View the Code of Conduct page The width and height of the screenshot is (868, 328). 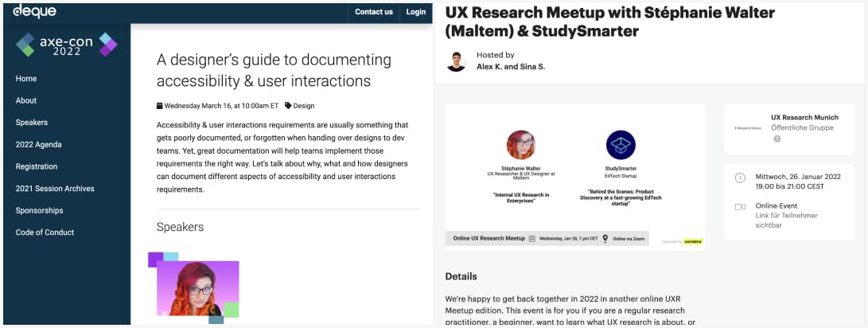point(45,232)
